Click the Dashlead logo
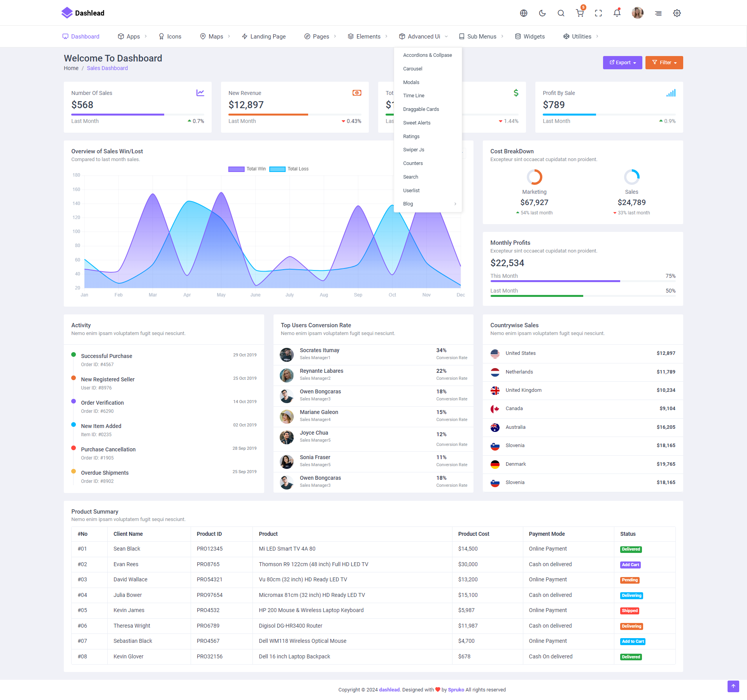Viewport: 747px width, 700px height. point(83,13)
